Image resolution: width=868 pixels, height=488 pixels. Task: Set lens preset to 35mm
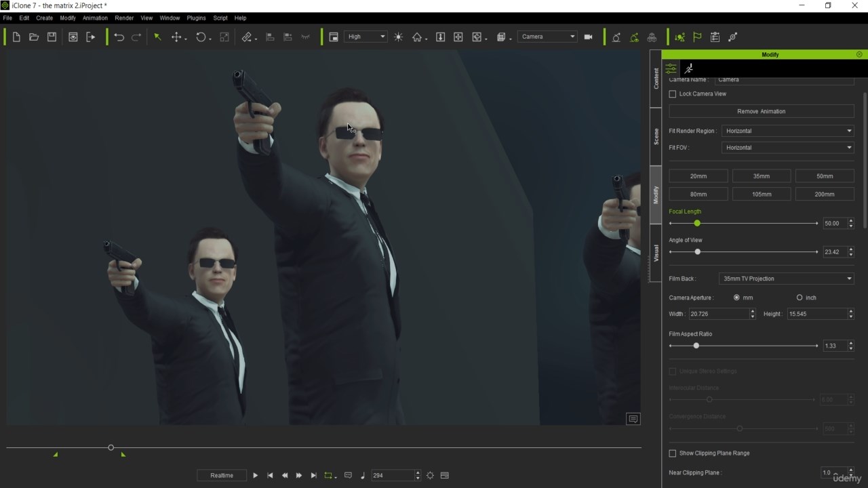coord(762,176)
